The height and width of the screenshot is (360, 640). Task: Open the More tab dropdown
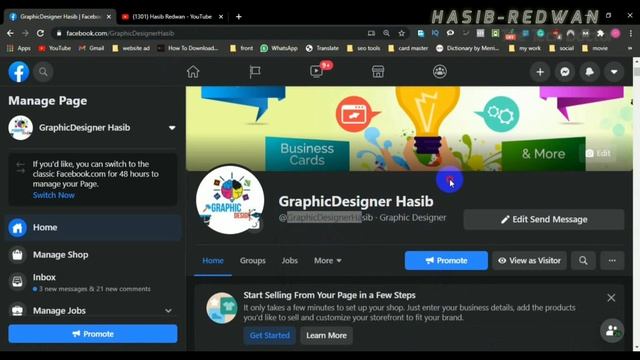coord(328,260)
